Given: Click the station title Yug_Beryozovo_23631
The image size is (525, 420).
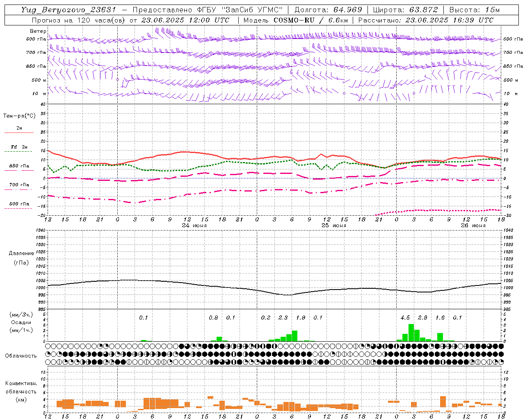Looking at the screenshot, I should (68, 10).
